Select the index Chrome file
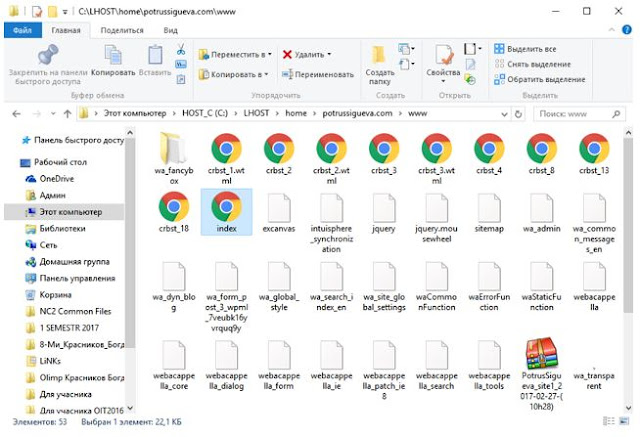 click(x=226, y=212)
